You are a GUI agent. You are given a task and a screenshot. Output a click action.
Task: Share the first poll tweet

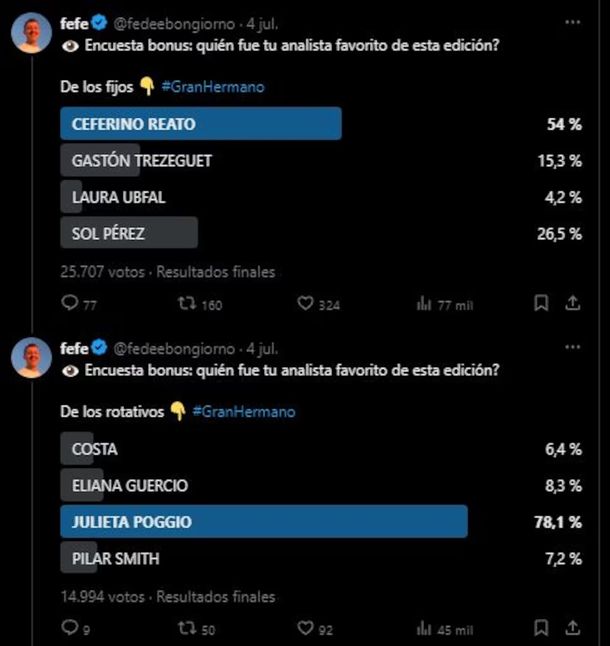(573, 302)
